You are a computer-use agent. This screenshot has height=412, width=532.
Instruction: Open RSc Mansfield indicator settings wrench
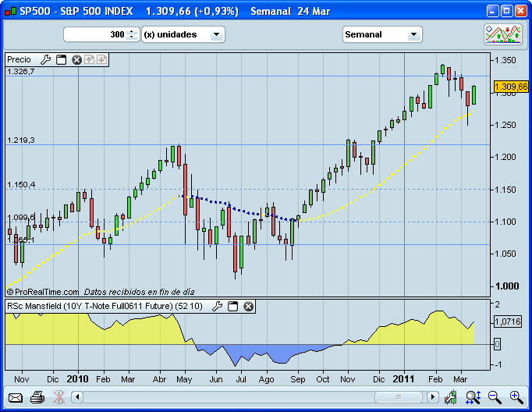(218, 307)
